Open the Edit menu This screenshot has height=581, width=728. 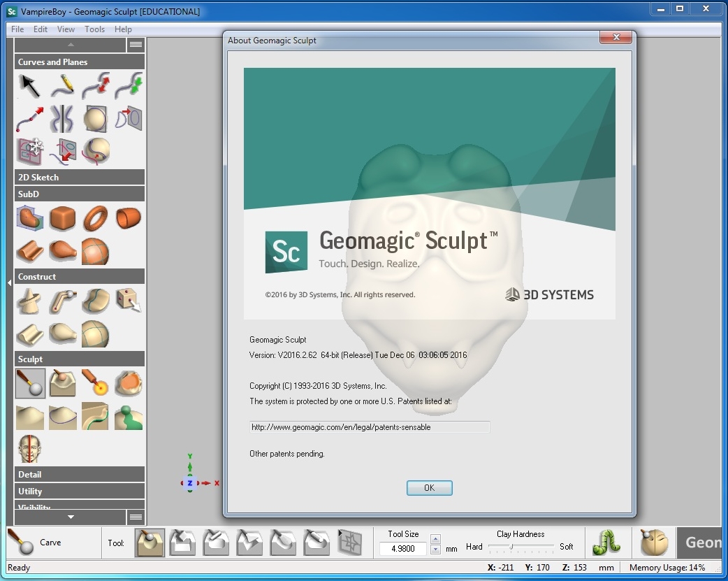click(41, 29)
